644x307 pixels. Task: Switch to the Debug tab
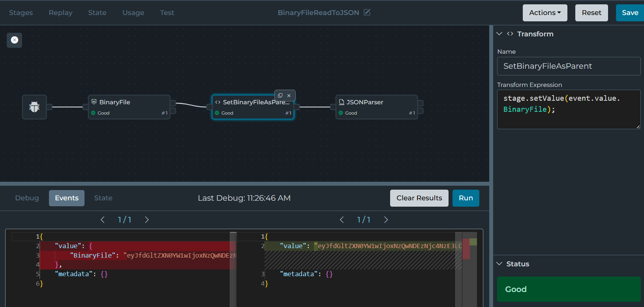point(27,198)
